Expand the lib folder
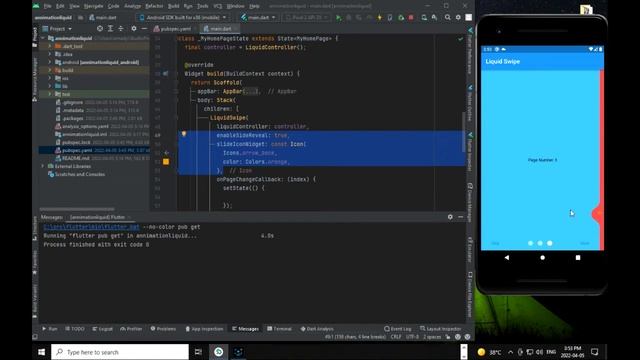The image size is (640, 360). [x=50, y=86]
